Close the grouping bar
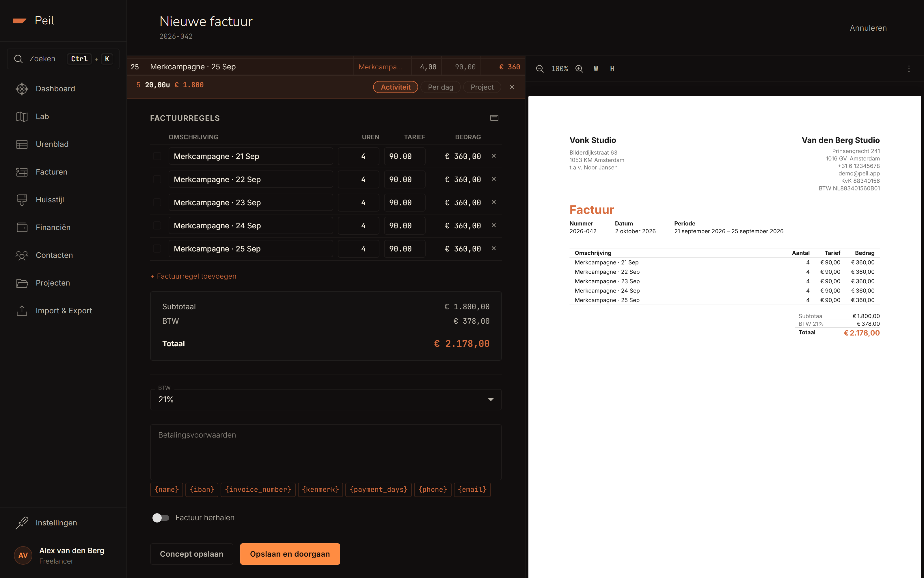The height and width of the screenshot is (578, 924). click(x=512, y=87)
